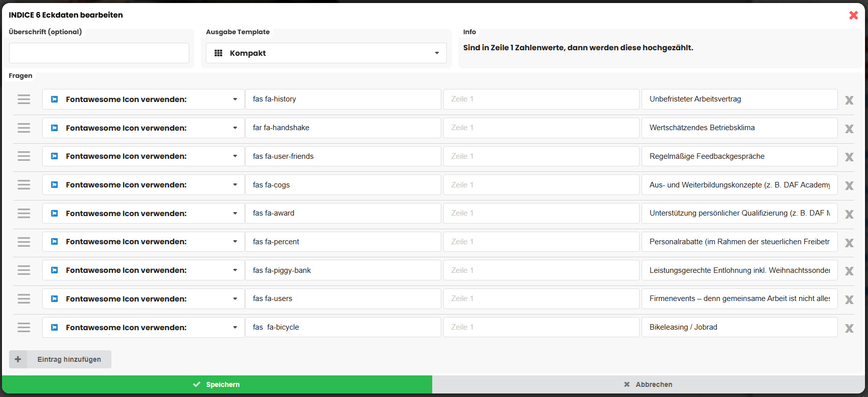Remove the 'Unbefristeter Arbeitsvertrag' row with its X
The image size is (868, 397).
coord(849,100)
